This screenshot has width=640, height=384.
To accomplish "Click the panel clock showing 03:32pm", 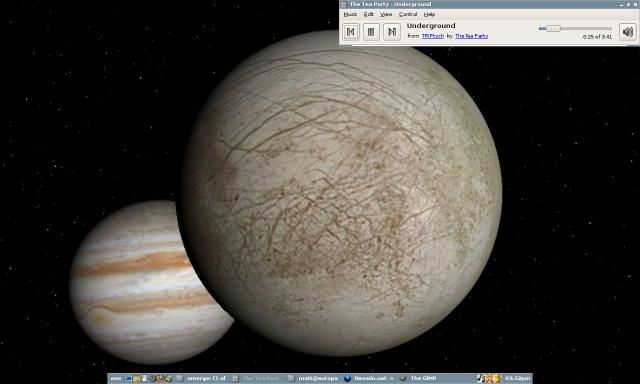I will coord(518,378).
